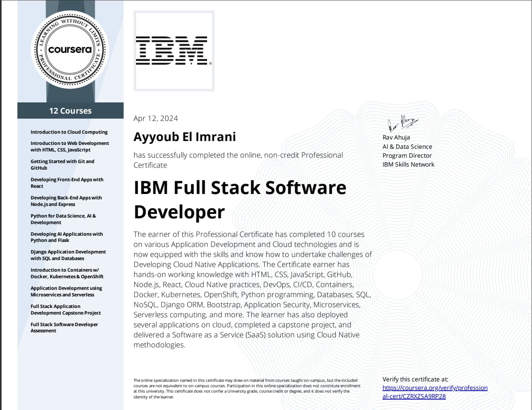Select 'Developing AI Applications with Python and Flask'
The image size is (532, 410).
[66, 237]
